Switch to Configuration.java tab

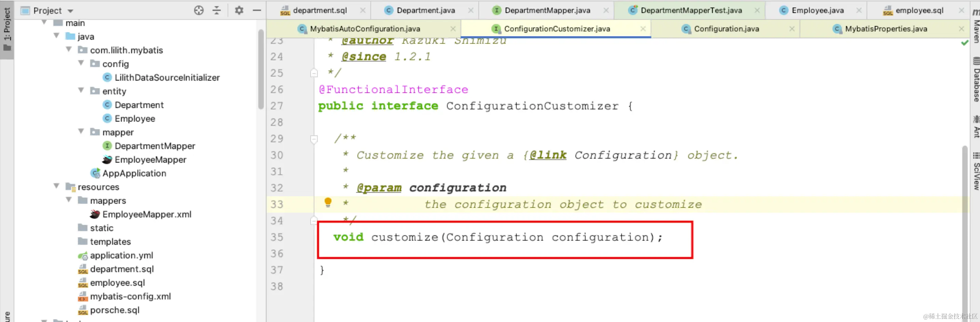726,29
